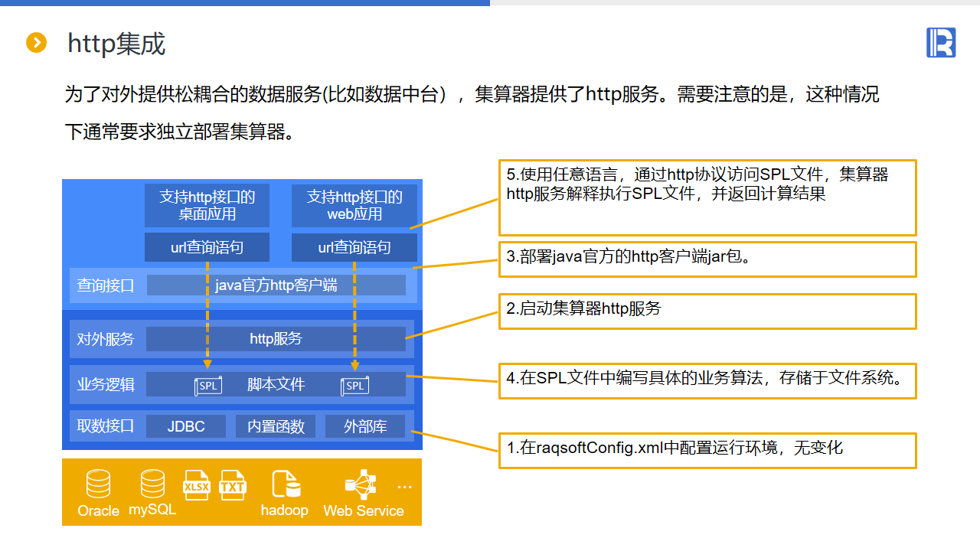Click the 脚本文件 label
The height and width of the screenshot is (551, 980).
tap(276, 384)
